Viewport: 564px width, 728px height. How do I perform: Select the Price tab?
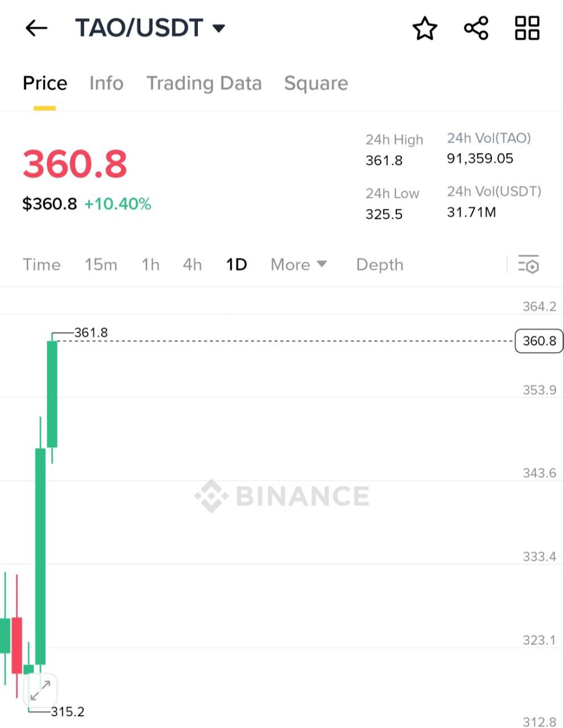coord(45,84)
